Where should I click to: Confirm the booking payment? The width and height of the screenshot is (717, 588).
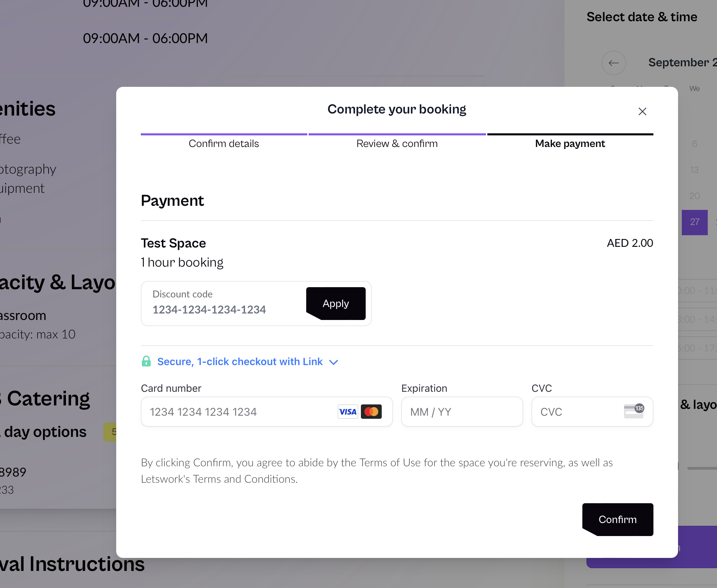point(618,520)
